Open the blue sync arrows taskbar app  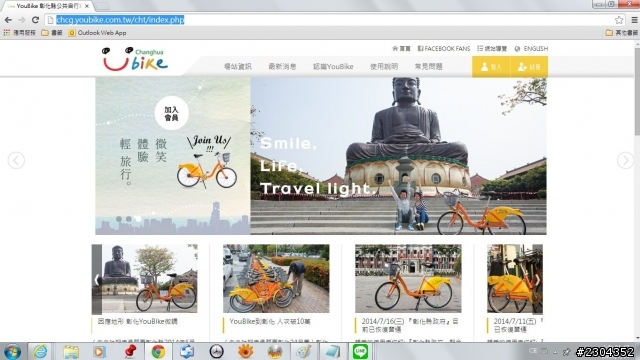tap(187, 351)
